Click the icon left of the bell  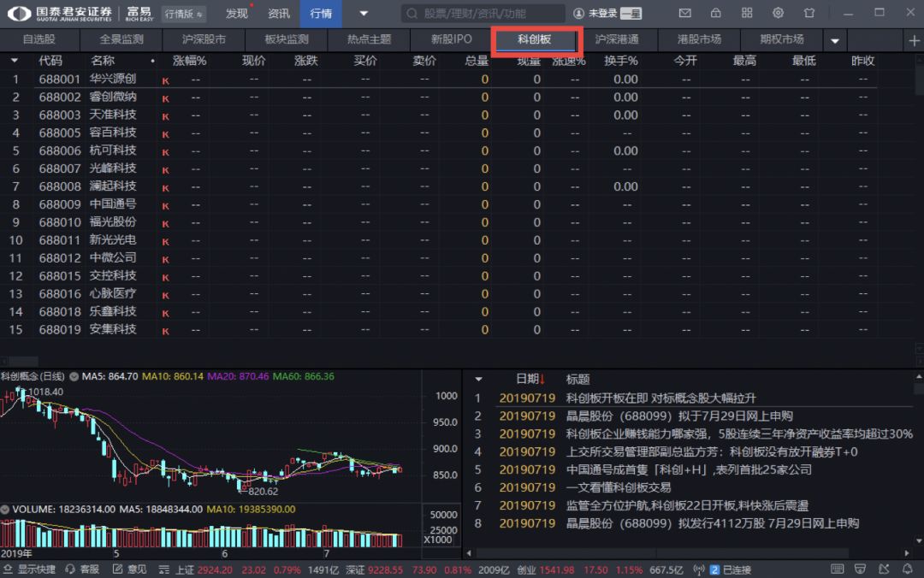884,569
